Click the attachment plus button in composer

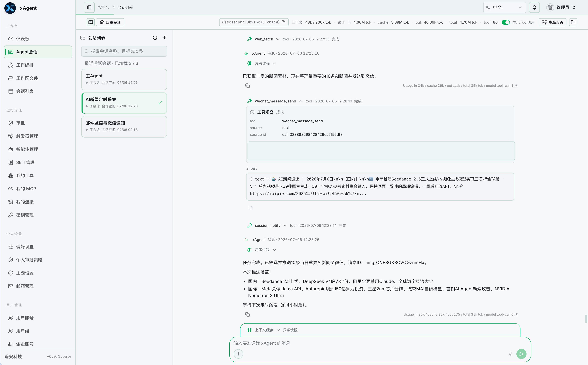click(238, 354)
